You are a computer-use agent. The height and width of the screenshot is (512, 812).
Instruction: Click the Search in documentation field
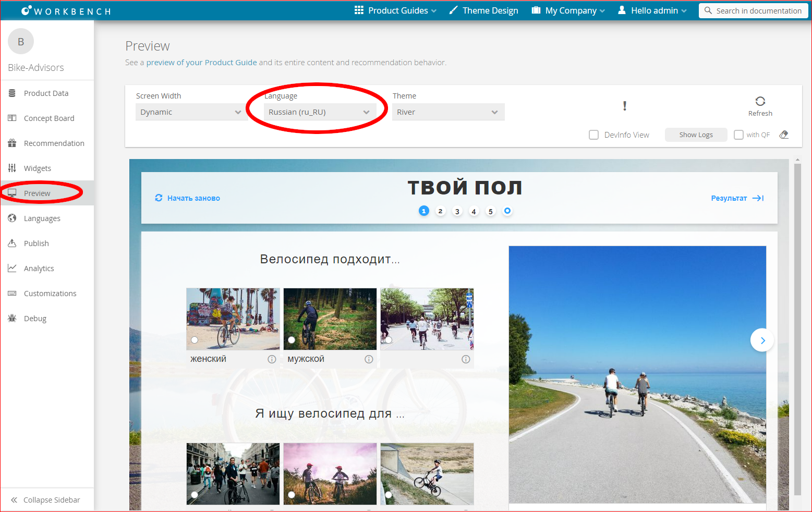[x=754, y=10]
